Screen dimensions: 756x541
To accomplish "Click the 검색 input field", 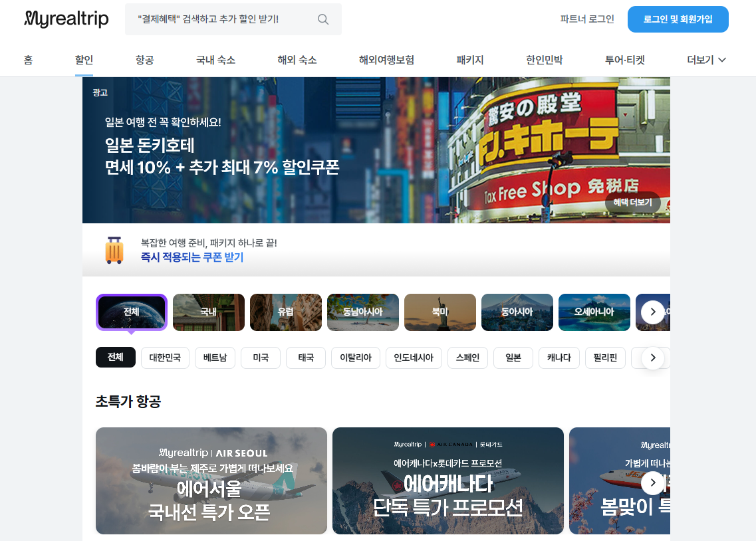I will pyautogui.click(x=233, y=19).
